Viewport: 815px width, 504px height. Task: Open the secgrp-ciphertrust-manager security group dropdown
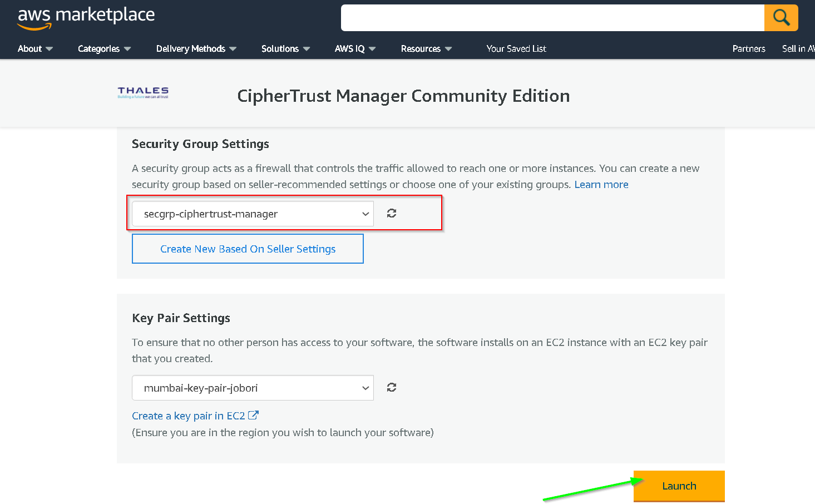pos(253,214)
